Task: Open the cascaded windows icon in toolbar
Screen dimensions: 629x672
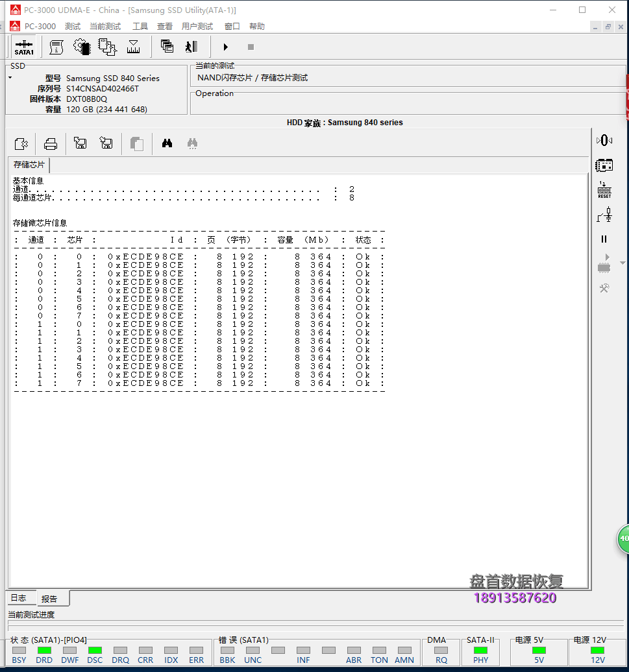Action: click(x=167, y=46)
